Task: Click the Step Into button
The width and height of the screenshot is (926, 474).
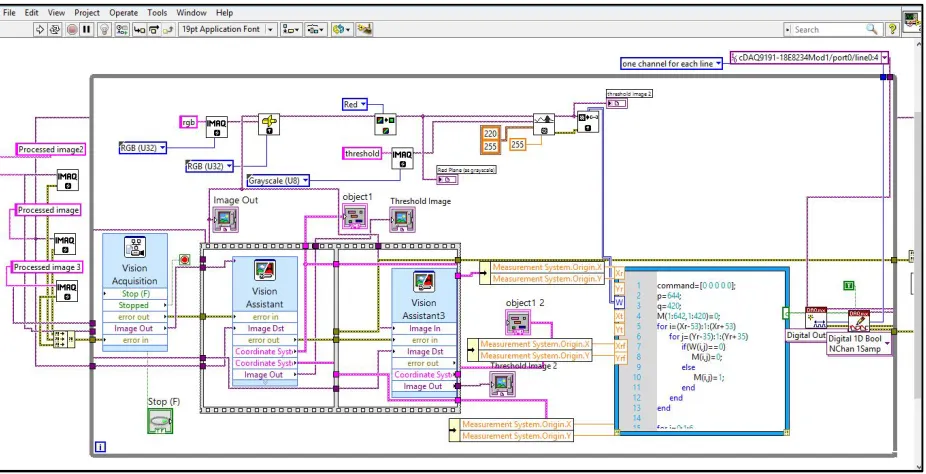Action: click(x=139, y=29)
